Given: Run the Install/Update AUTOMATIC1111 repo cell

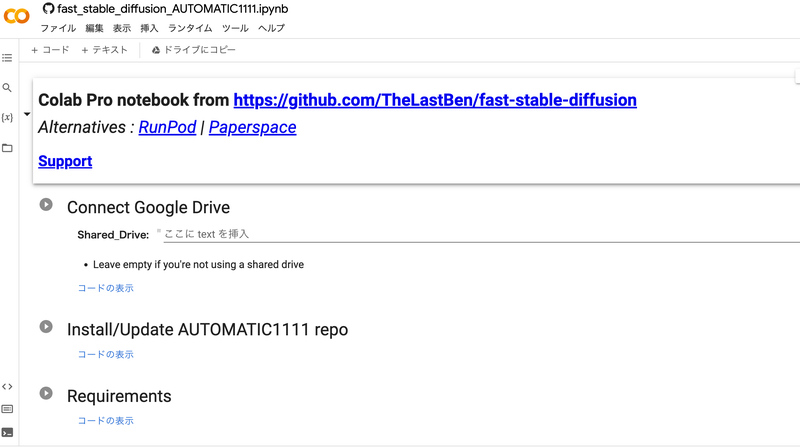Looking at the screenshot, I should pos(46,327).
